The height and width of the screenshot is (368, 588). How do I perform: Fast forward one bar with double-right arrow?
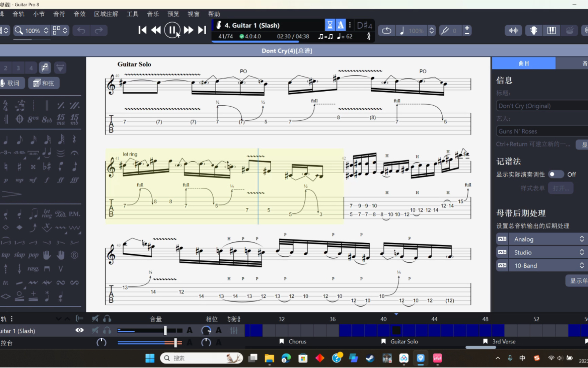tap(188, 30)
